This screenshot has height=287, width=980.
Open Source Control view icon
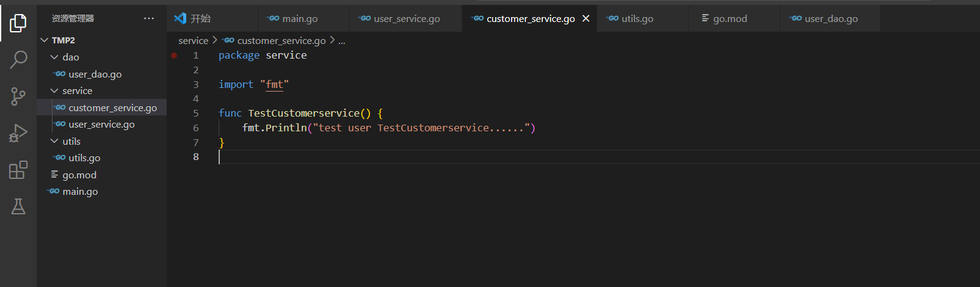(18, 96)
